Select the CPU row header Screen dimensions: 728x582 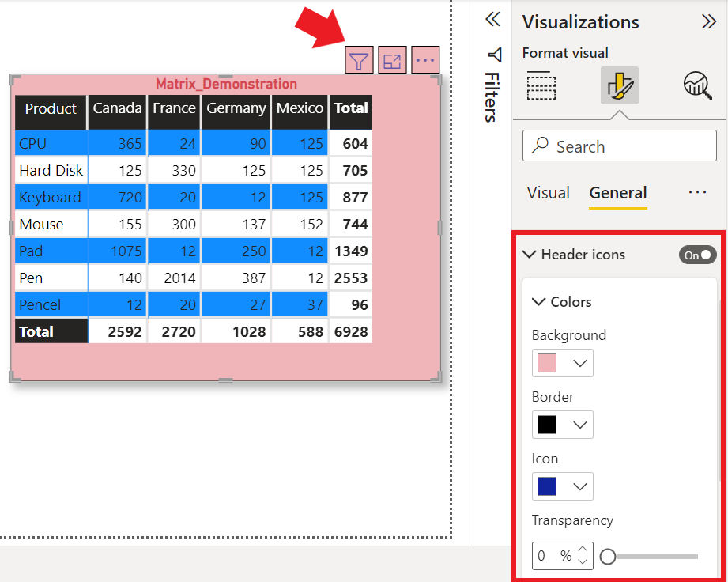(x=51, y=143)
